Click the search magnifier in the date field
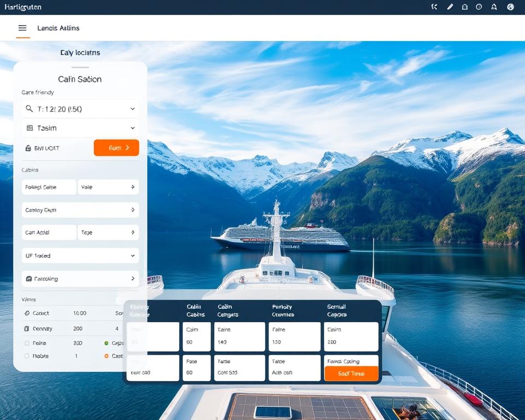The width and height of the screenshot is (525, 420). [x=30, y=108]
